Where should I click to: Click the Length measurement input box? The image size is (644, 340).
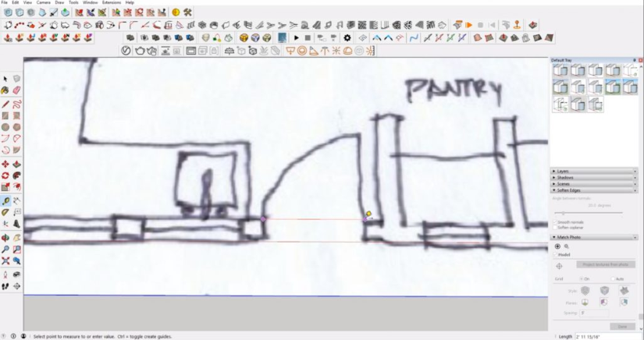pyautogui.click(x=609, y=336)
